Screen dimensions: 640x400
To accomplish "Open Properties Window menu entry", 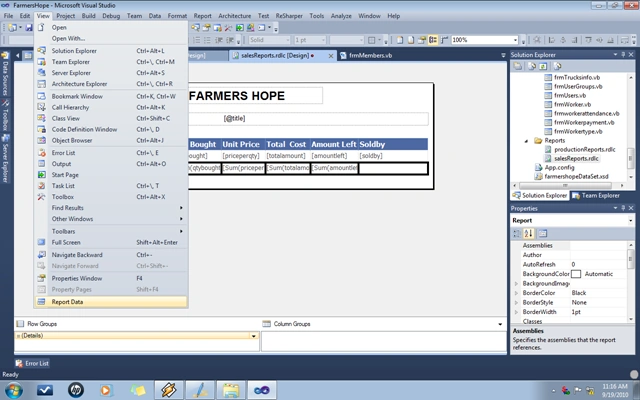I will click(x=111, y=278).
